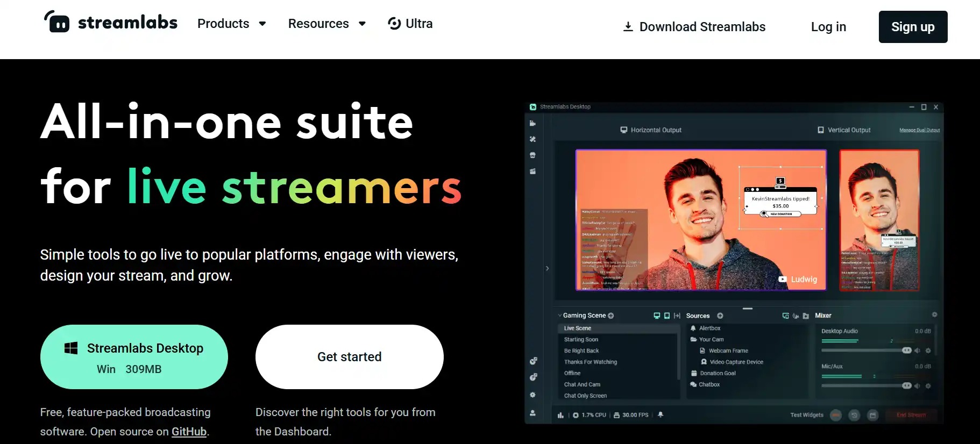
Task: Select the Offline scene
Action: point(572,373)
